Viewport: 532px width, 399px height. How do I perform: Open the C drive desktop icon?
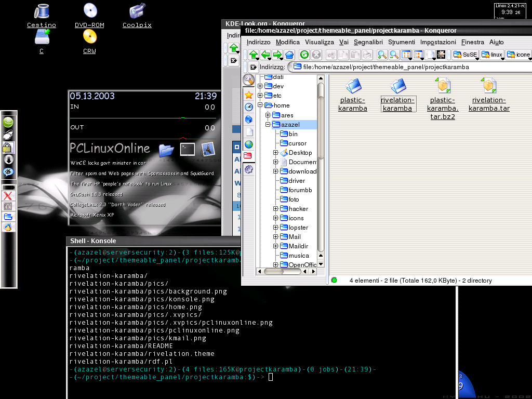point(42,42)
